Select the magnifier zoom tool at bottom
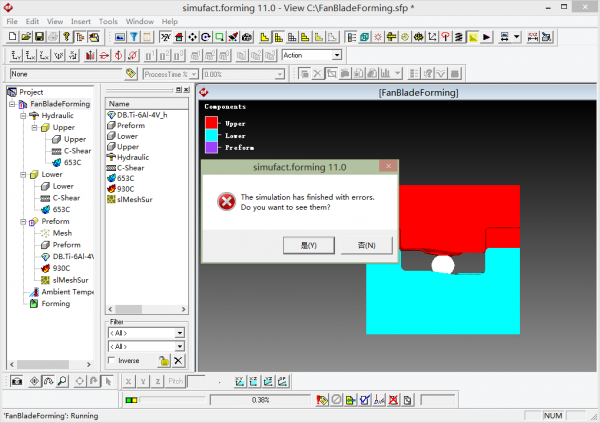This screenshot has height=423, width=600. (x=62, y=381)
